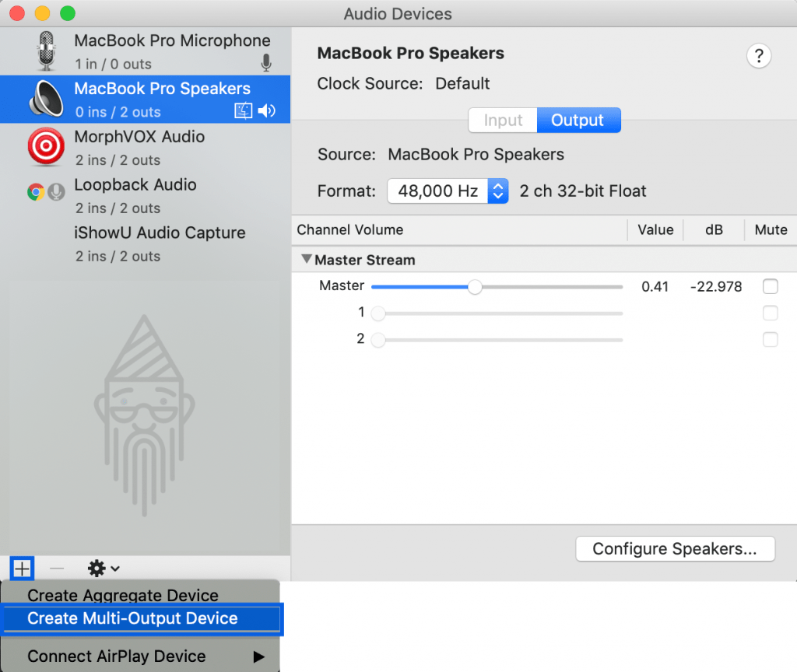Click Source MacBook Pro Speakers value
Viewport: 797px width, 672px height.
click(476, 155)
